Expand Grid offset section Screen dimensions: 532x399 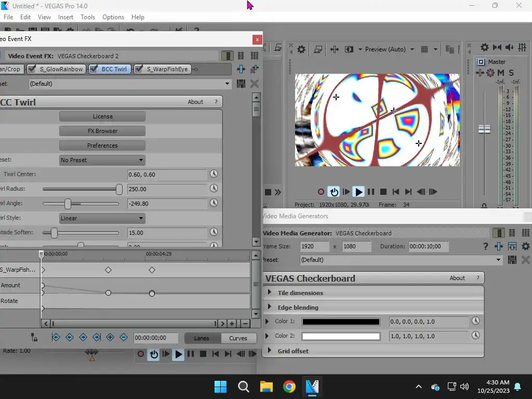pos(270,350)
